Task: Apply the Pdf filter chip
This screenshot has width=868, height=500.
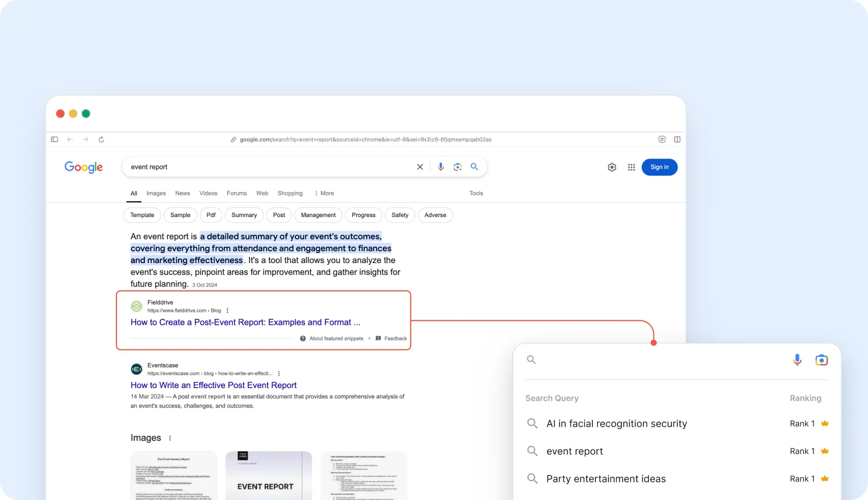Action: 211,215
